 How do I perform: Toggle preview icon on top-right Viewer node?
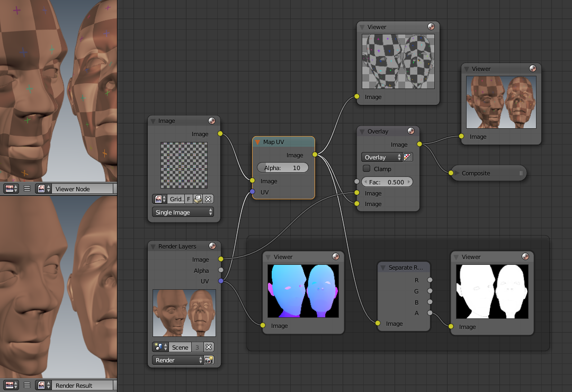(x=533, y=69)
